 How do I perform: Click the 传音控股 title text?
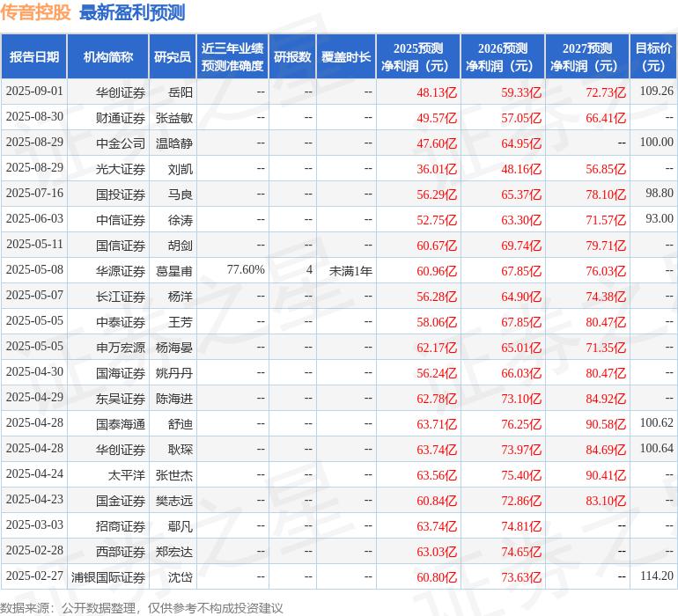(x=35, y=12)
